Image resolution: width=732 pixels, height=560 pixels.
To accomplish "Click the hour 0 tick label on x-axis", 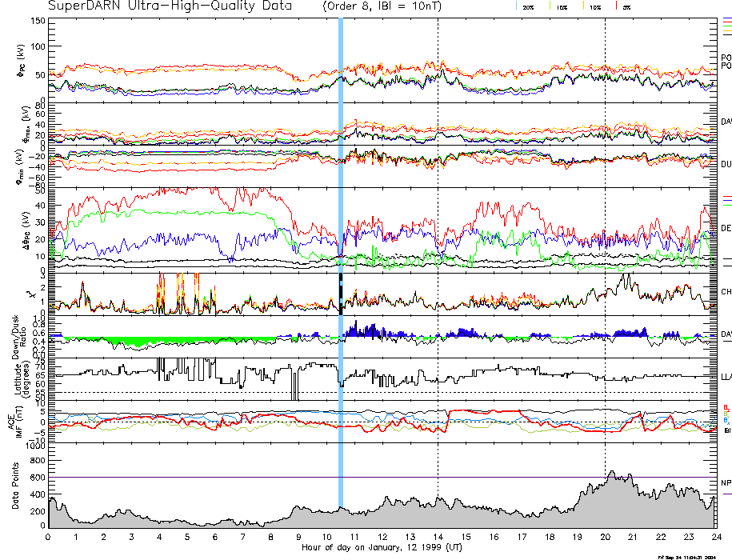I will (x=49, y=537).
